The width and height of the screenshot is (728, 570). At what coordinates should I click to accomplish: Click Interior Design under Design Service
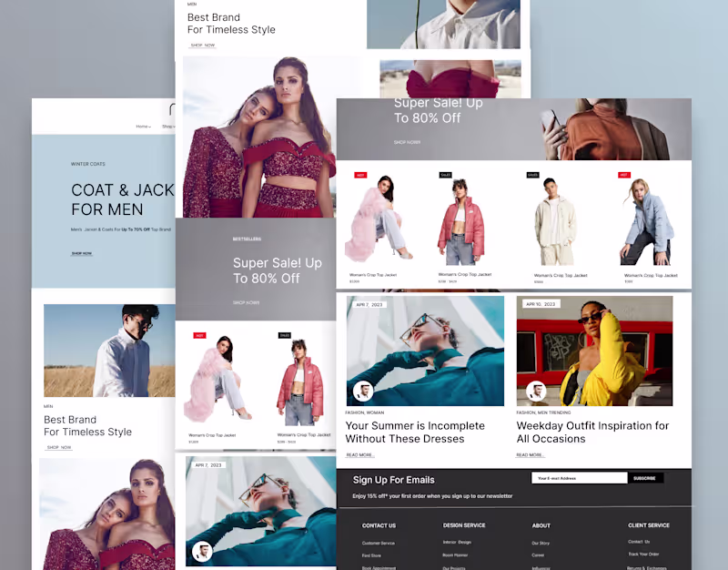coord(457,544)
